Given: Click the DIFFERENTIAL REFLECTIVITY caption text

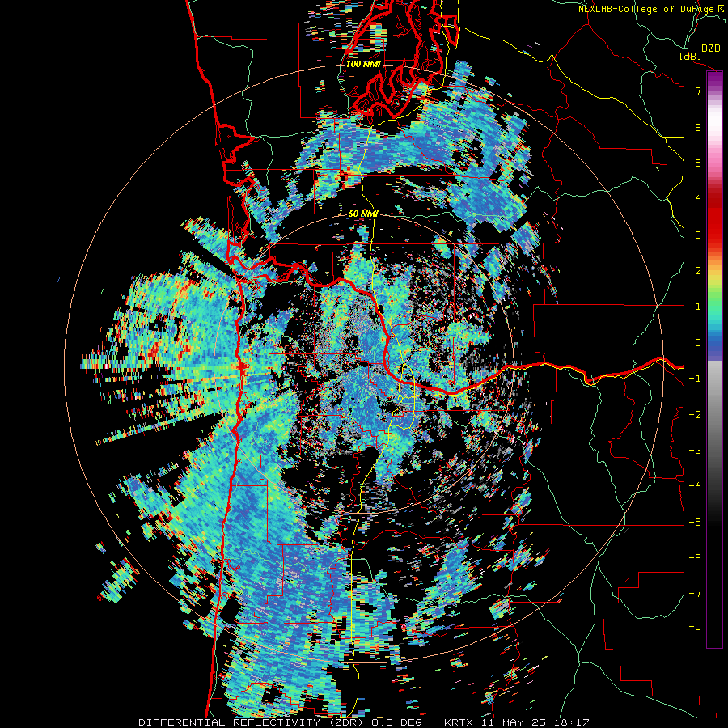Looking at the screenshot, I should coord(230,722).
